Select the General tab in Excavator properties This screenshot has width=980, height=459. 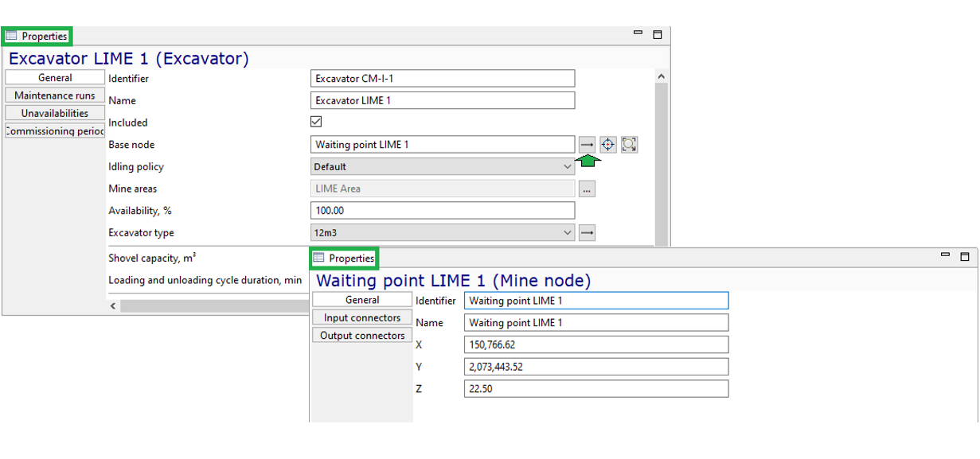[x=55, y=78]
